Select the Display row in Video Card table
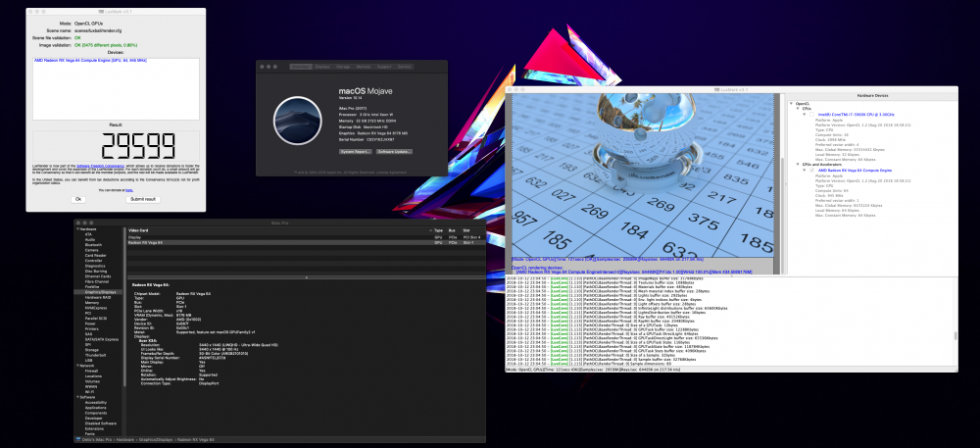Screen dimensions: 980x448 pos(306,237)
